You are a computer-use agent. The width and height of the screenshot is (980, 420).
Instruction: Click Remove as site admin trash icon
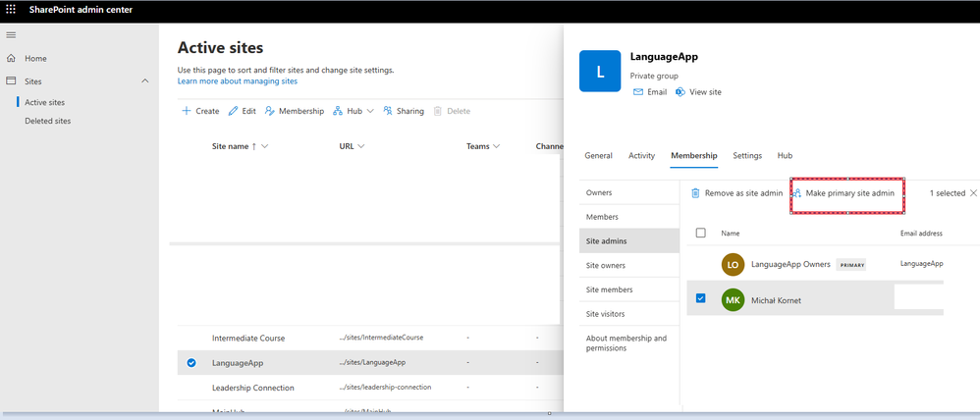[x=695, y=193]
